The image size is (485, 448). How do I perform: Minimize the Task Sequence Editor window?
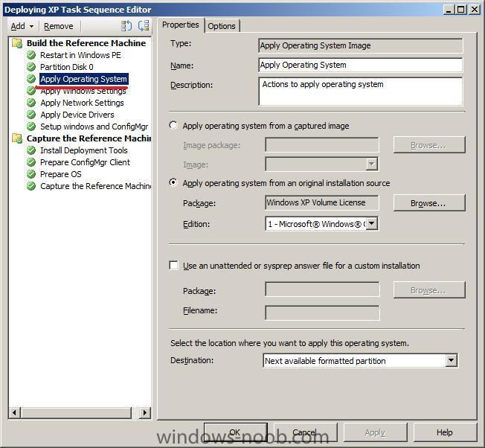449,9
